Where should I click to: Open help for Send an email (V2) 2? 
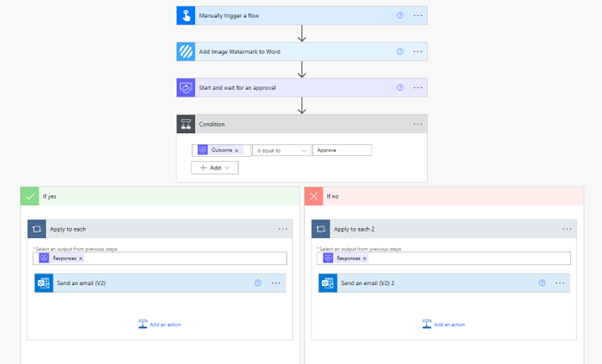click(542, 283)
